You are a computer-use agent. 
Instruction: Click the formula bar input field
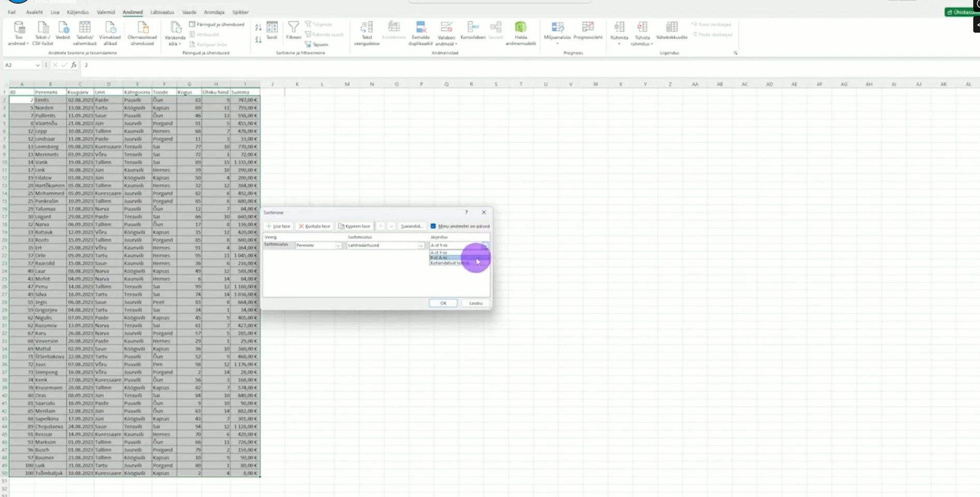click(528, 65)
